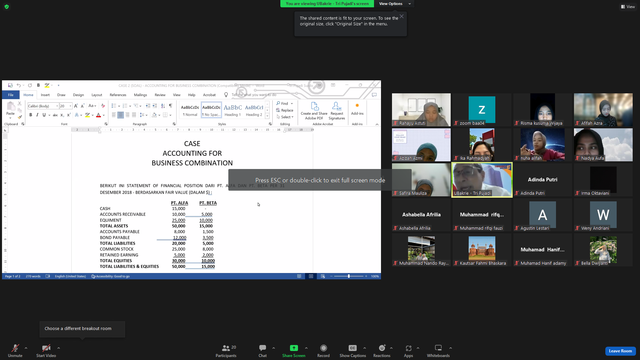The width and height of the screenshot is (640, 360).
Task: Click the Center alignment icon
Action: 120,115
